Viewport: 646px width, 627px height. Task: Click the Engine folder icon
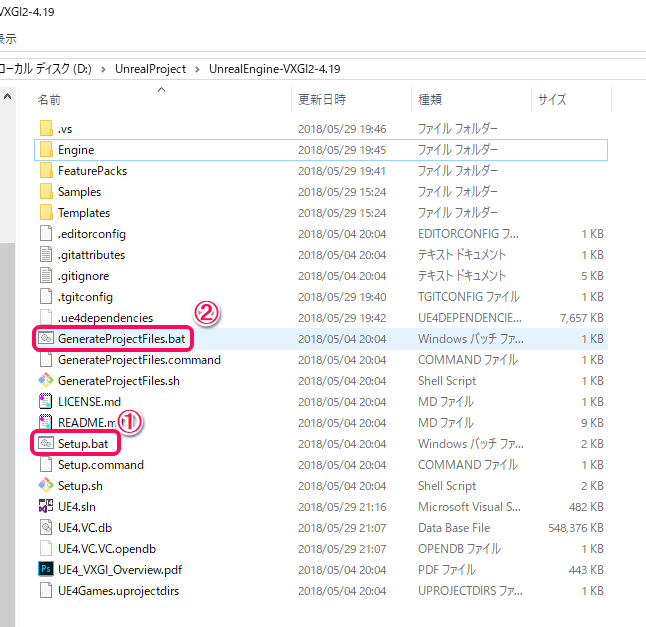tap(46, 150)
